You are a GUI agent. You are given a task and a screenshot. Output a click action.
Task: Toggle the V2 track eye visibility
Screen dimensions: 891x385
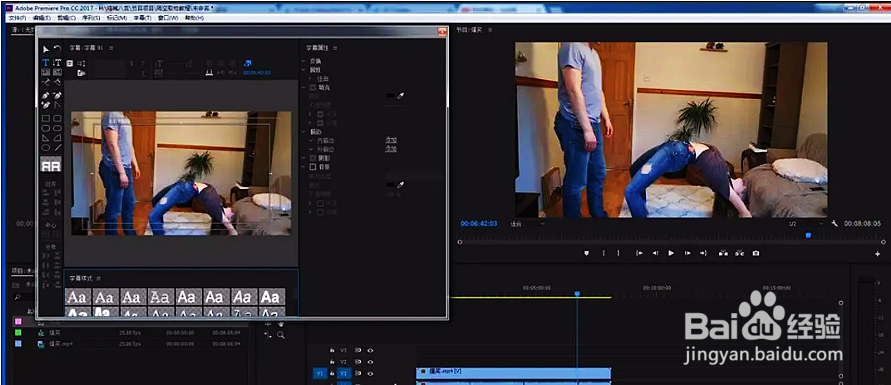[x=370, y=362]
